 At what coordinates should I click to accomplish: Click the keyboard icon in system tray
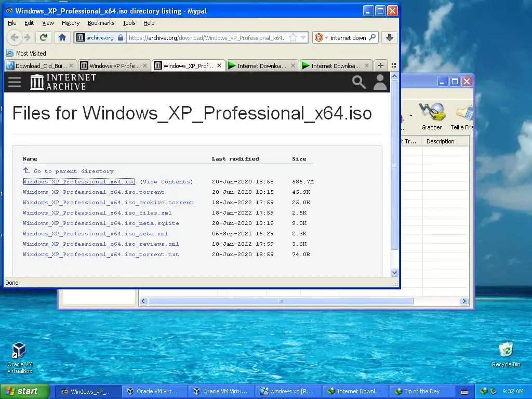pos(464,392)
